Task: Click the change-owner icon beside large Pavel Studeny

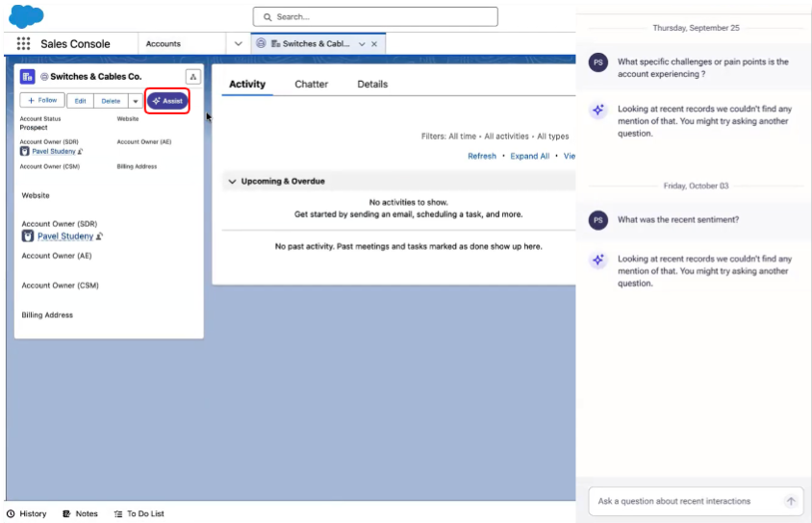Action: pos(99,237)
